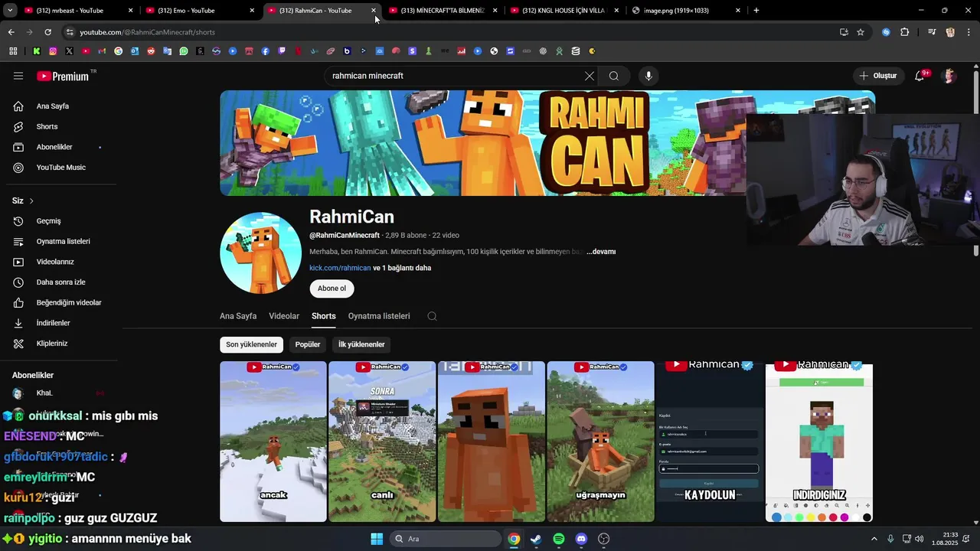The height and width of the screenshot is (551, 980).
Task: Switch to channel Ana Sayfa tab
Action: [x=238, y=316]
